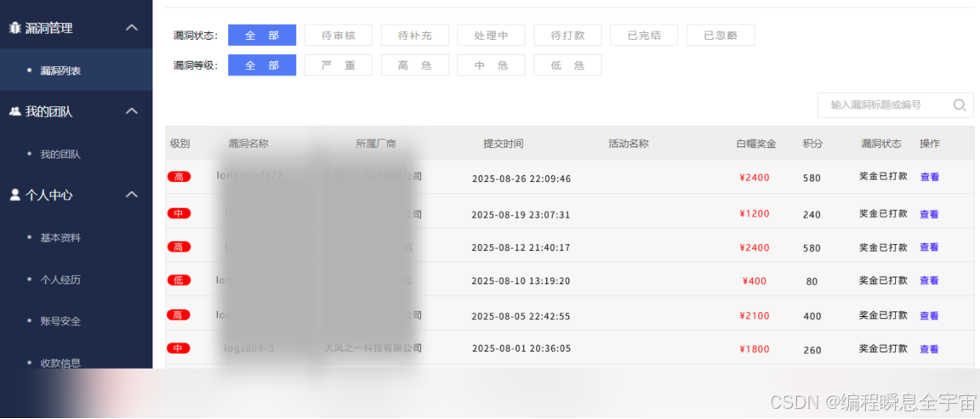This screenshot has width=980, height=419.
Task: Click 查看 for the 2025-08-10 row
Action: [x=929, y=281]
